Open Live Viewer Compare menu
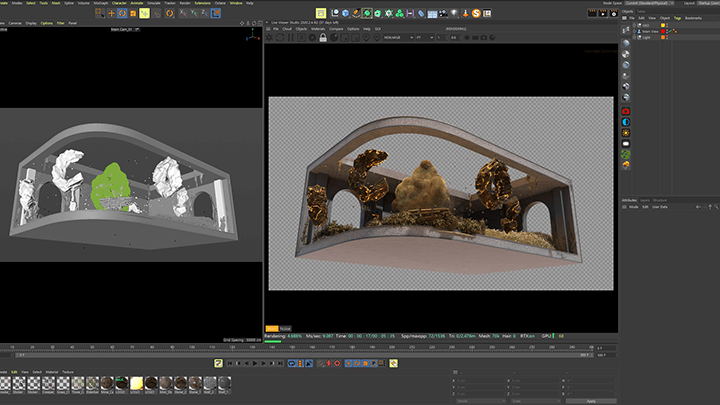720x405 pixels. [336, 29]
